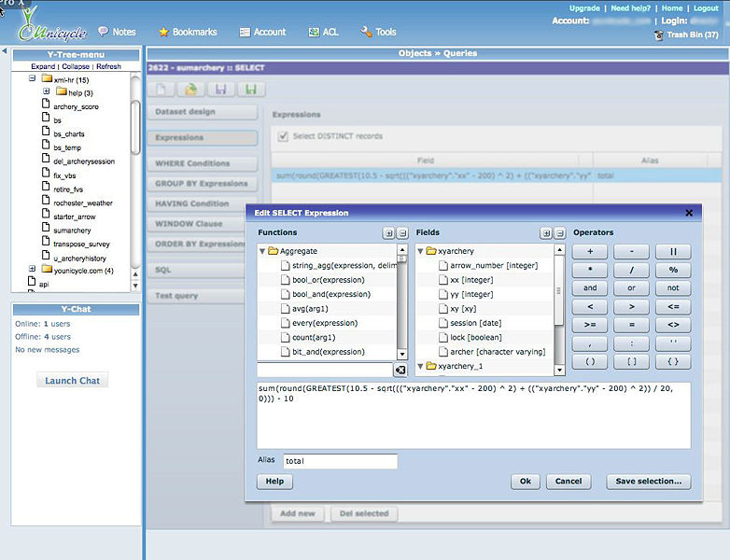
Task: Expand the help folder in tree
Action: coord(46,92)
